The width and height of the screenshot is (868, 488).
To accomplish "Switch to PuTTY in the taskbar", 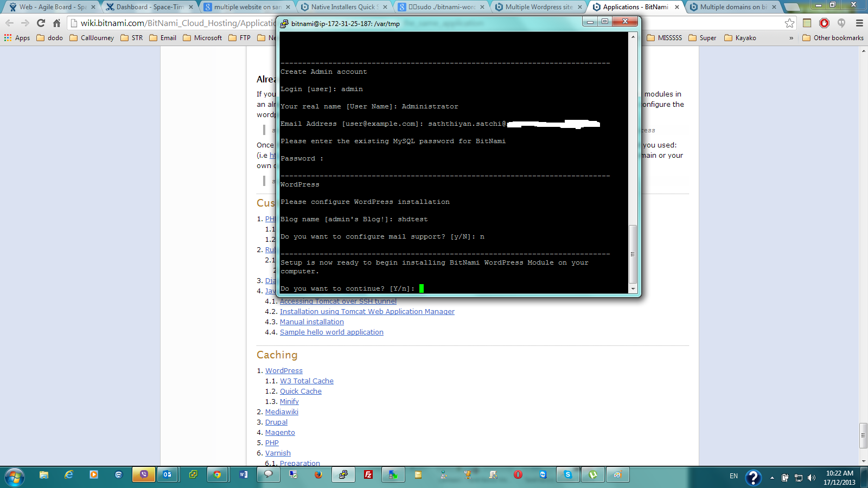I will [343, 475].
